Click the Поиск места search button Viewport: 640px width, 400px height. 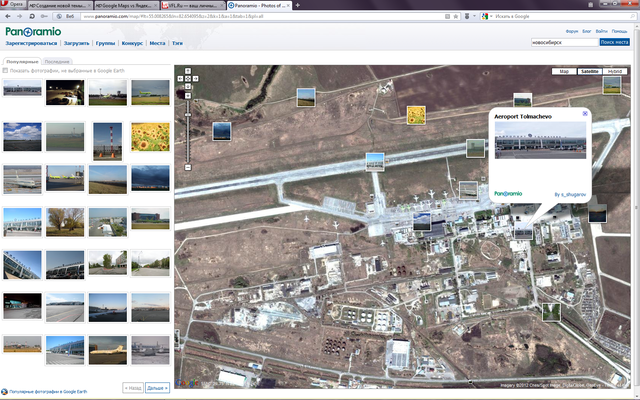click(x=614, y=43)
